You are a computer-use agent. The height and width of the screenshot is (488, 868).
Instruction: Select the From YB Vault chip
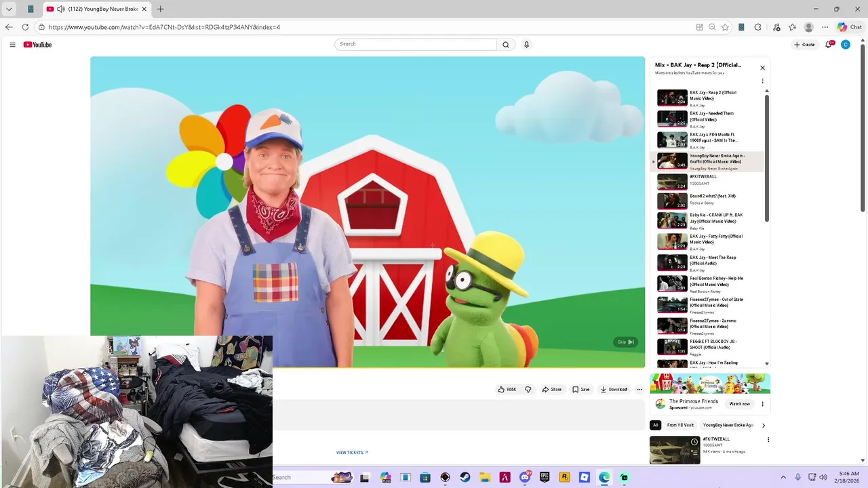[x=680, y=426]
